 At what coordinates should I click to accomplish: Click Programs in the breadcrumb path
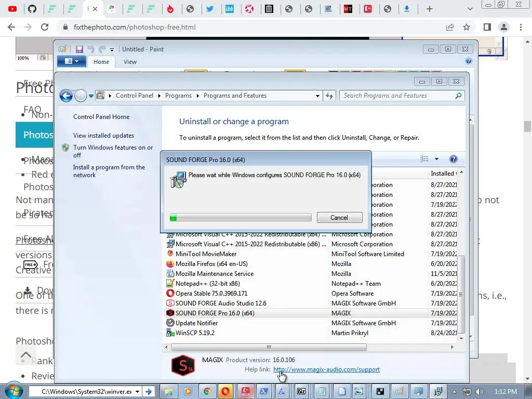click(x=178, y=96)
